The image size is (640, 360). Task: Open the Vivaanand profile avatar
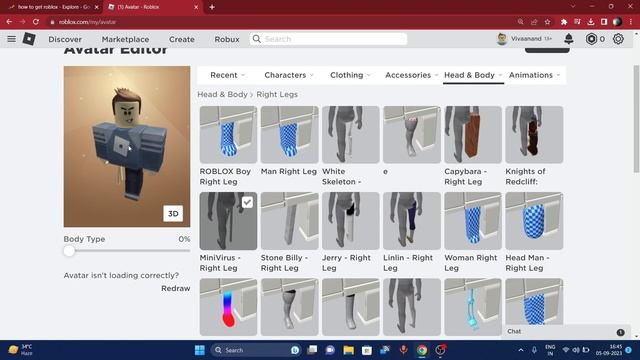502,39
